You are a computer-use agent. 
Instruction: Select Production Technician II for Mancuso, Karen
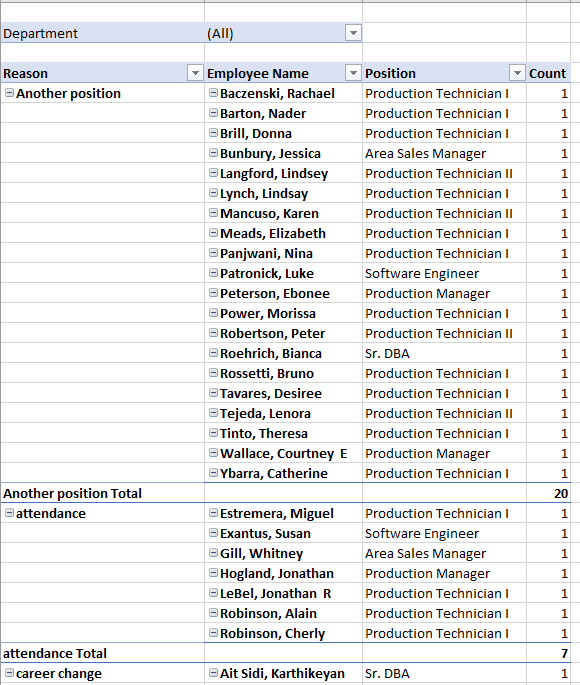(x=444, y=213)
